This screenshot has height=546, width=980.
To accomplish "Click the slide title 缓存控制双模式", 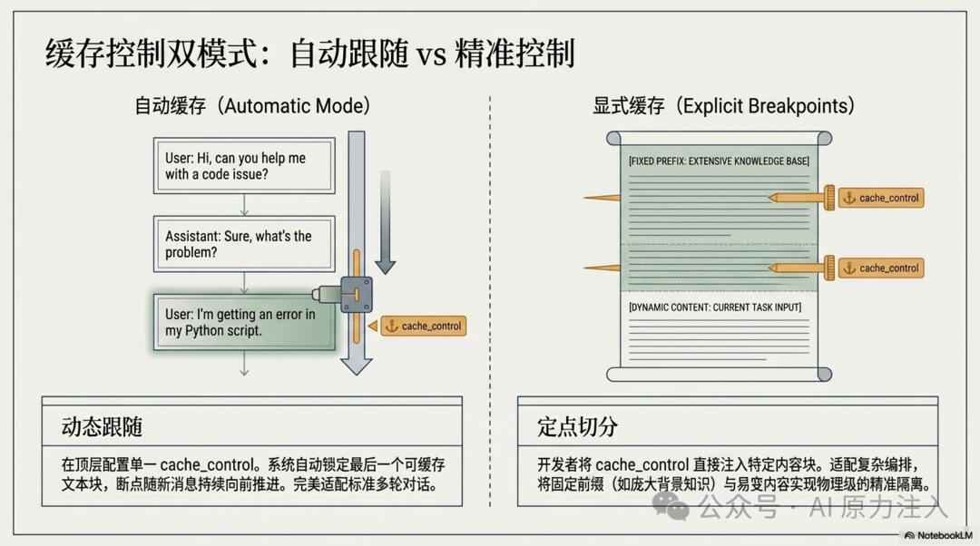I will [309, 54].
